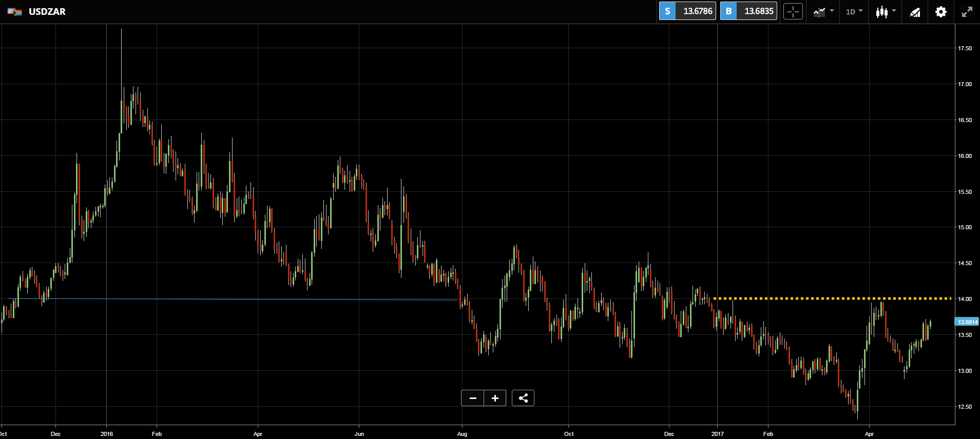980x439 pixels.
Task: Open the candlestick chart type dropdown
Action: click(886, 11)
